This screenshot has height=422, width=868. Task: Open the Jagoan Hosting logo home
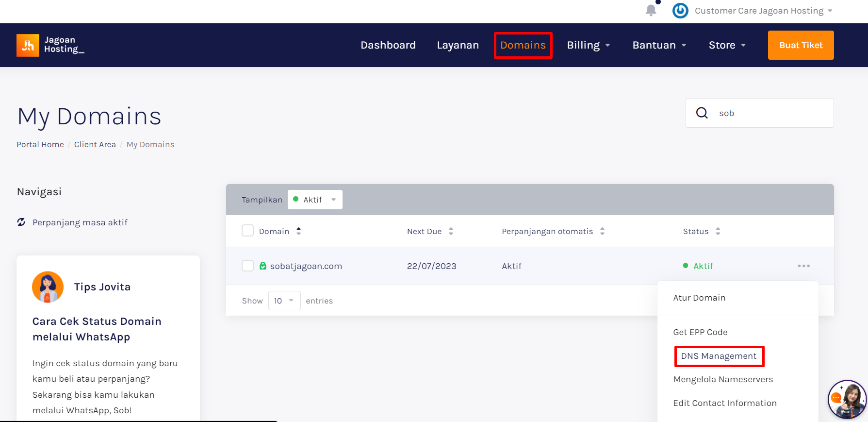pos(50,45)
